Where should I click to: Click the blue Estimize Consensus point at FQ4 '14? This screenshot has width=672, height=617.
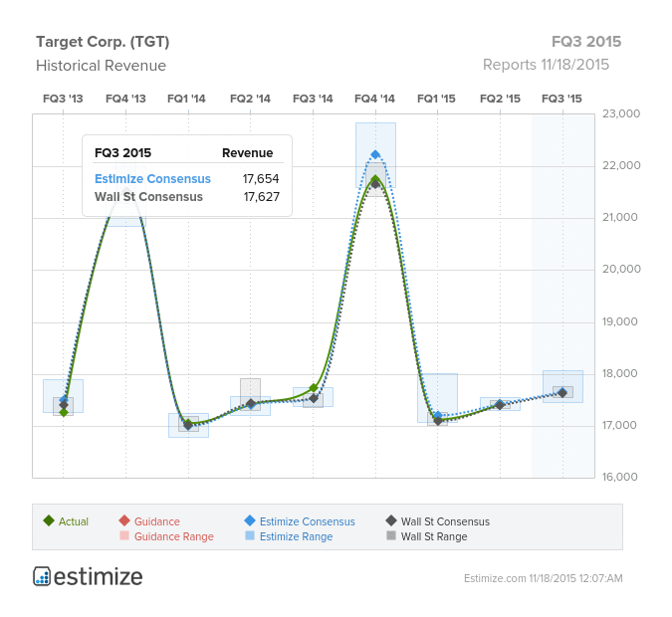tap(375, 154)
